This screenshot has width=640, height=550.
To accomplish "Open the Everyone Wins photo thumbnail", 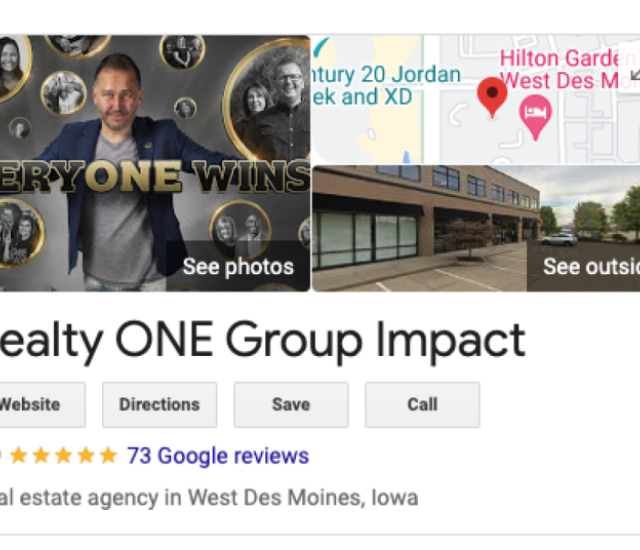I will click(x=155, y=163).
